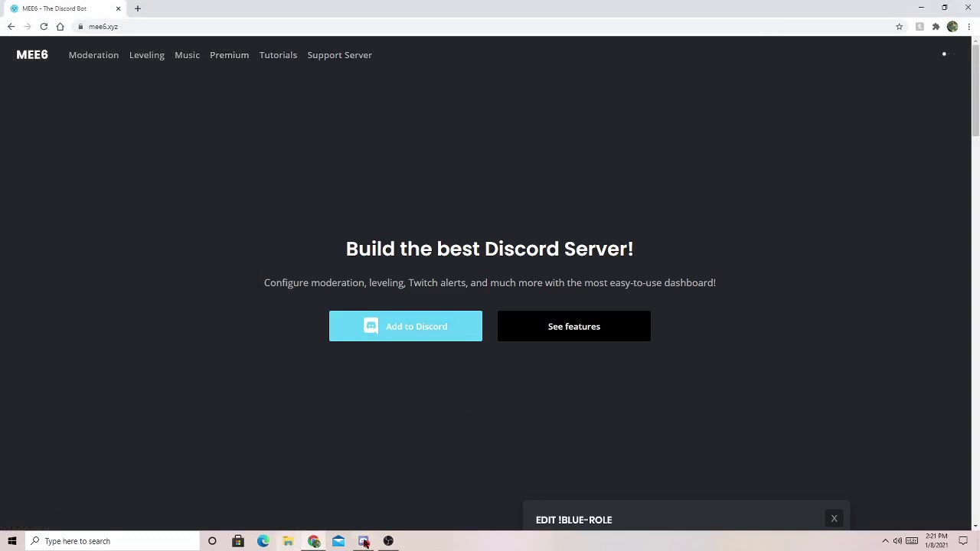Image resolution: width=980 pixels, height=551 pixels.
Task: Click the browser forward arrow
Action: tap(27, 27)
